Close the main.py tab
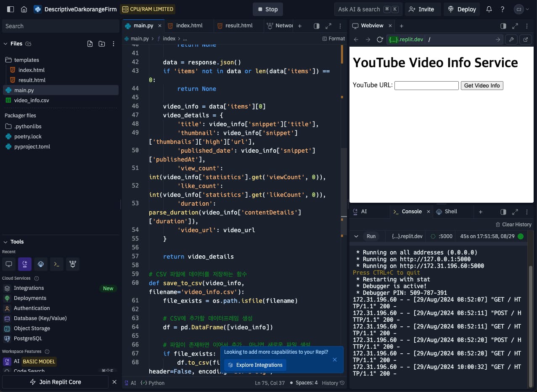Screen dimensions: 537x392 (x=159, y=26)
